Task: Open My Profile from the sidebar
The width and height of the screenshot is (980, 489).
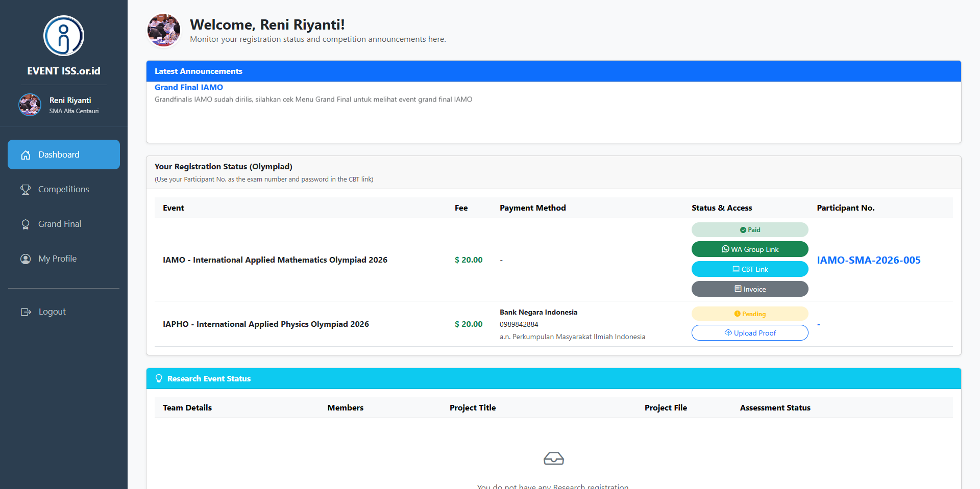Action: 64,259
